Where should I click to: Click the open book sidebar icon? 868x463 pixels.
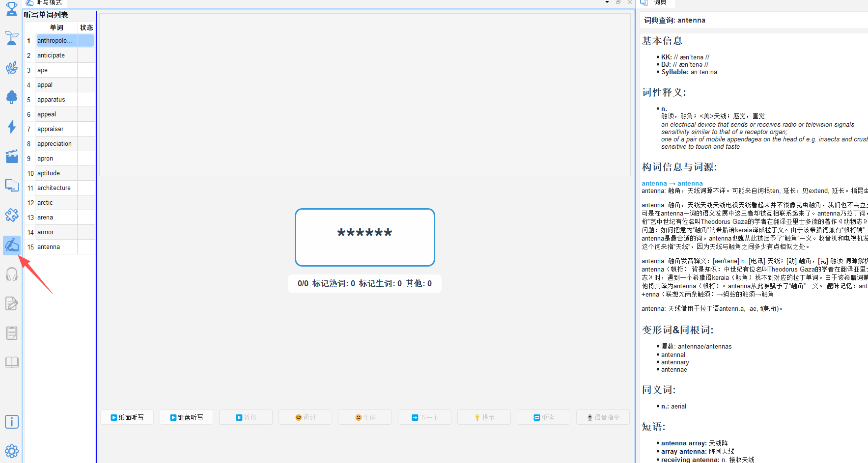pyautogui.click(x=11, y=362)
